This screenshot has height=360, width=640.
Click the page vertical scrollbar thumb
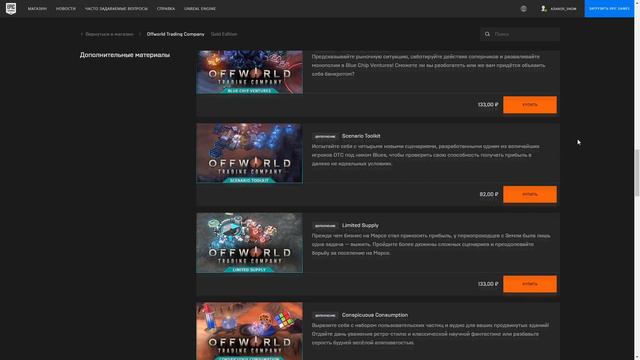coord(637,173)
